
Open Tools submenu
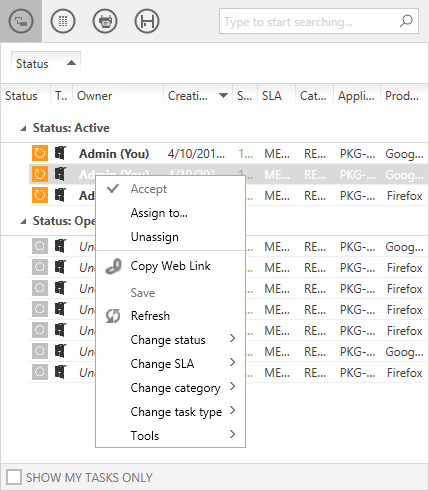click(170, 436)
